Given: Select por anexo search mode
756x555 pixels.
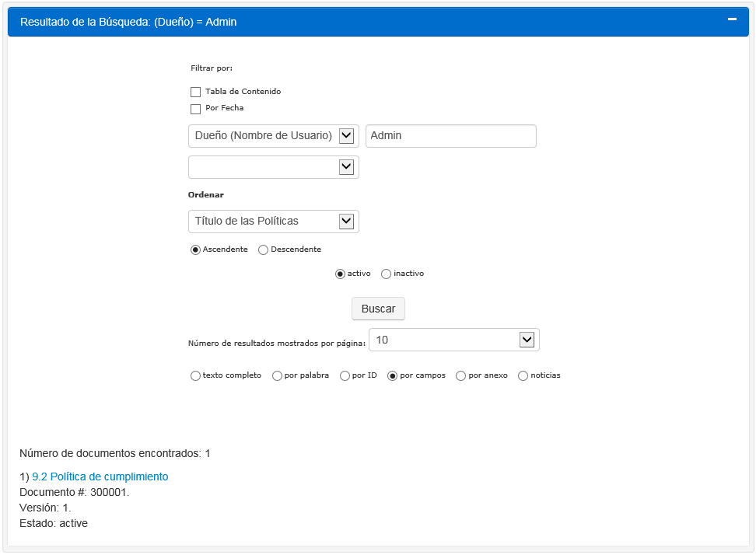Looking at the screenshot, I should [x=461, y=376].
